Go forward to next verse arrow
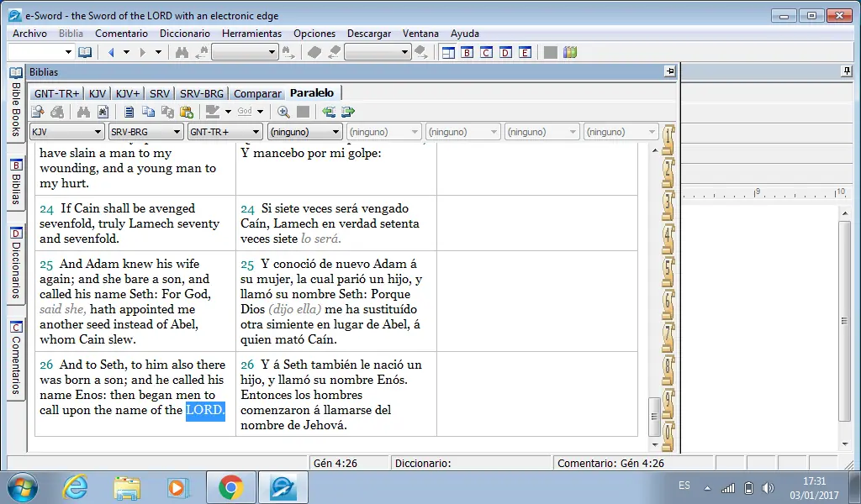Viewport: 861px width, 504px height. click(x=143, y=53)
